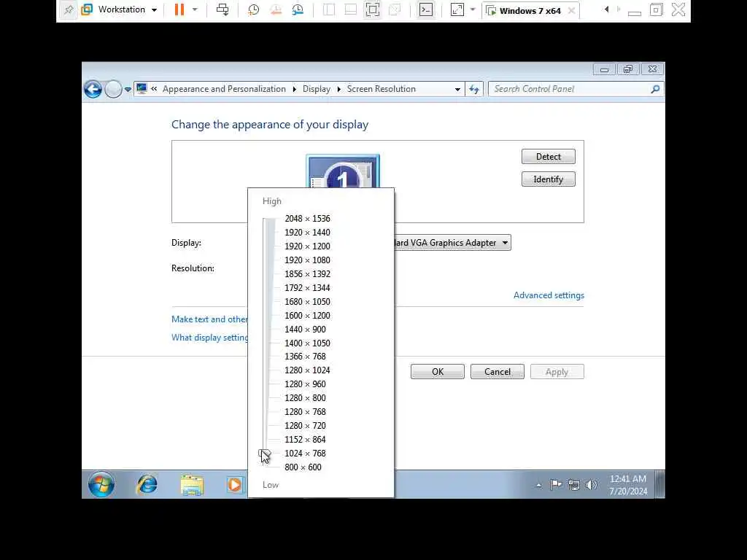Show the library sidebar view icon

pyautogui.click(x=329, y=9)
